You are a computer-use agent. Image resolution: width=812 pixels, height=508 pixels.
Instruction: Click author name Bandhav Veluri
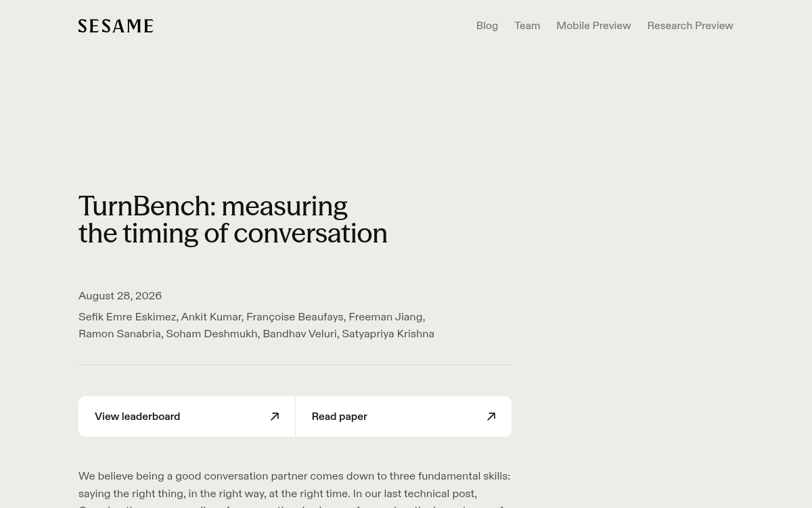(x=300, y=334)
